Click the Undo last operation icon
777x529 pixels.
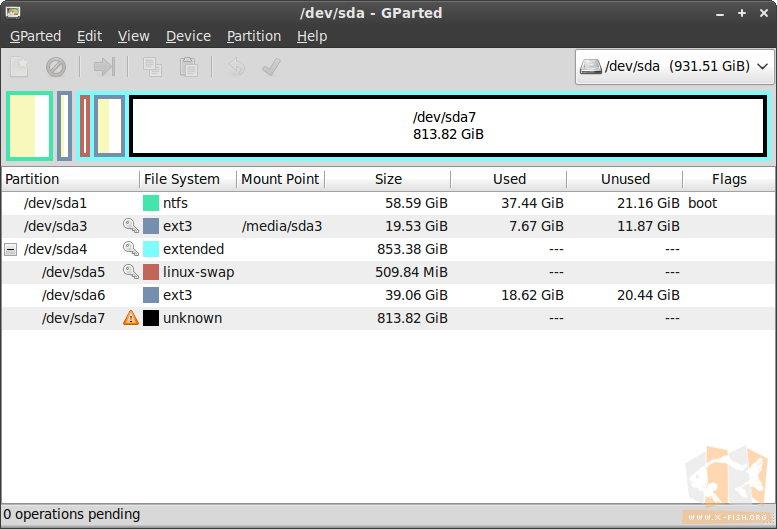coord(237,67)
